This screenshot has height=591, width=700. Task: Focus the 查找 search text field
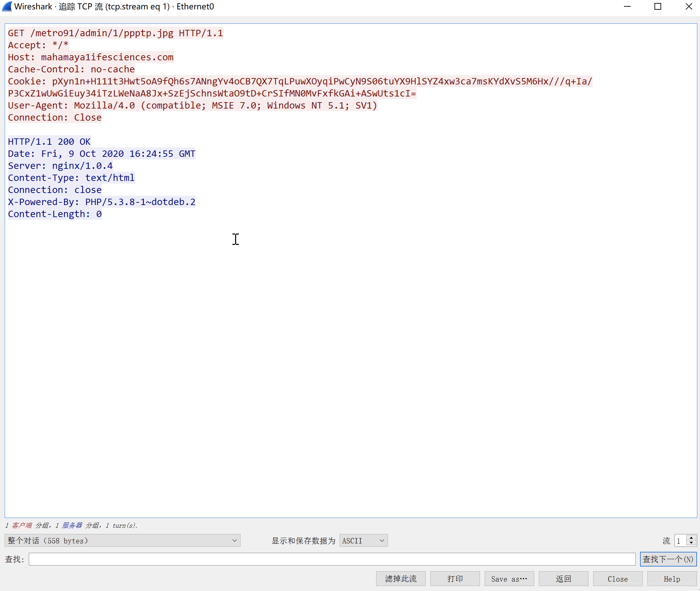point(332,559)
